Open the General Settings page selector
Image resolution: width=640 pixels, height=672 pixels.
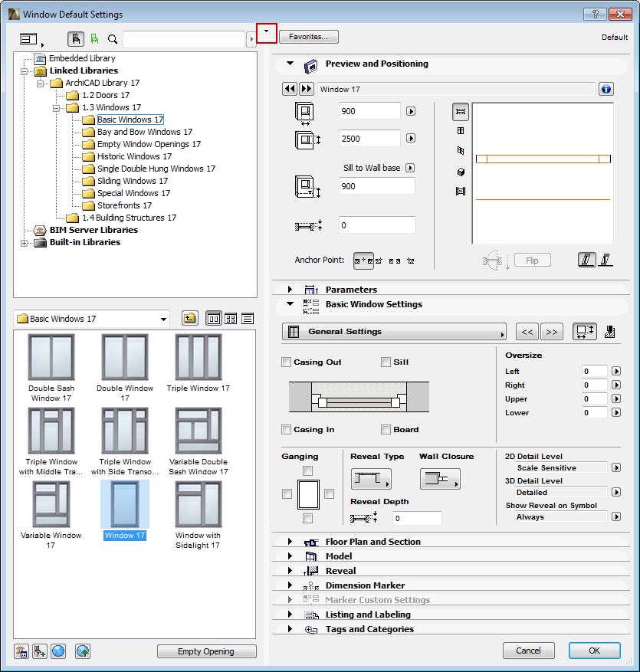click(x=394, y=331)
